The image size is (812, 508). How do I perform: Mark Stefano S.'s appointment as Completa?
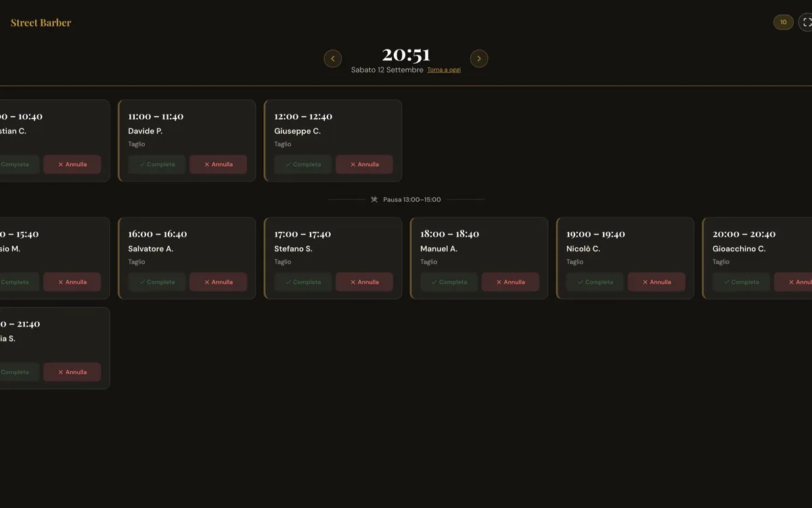coord(303,282)
